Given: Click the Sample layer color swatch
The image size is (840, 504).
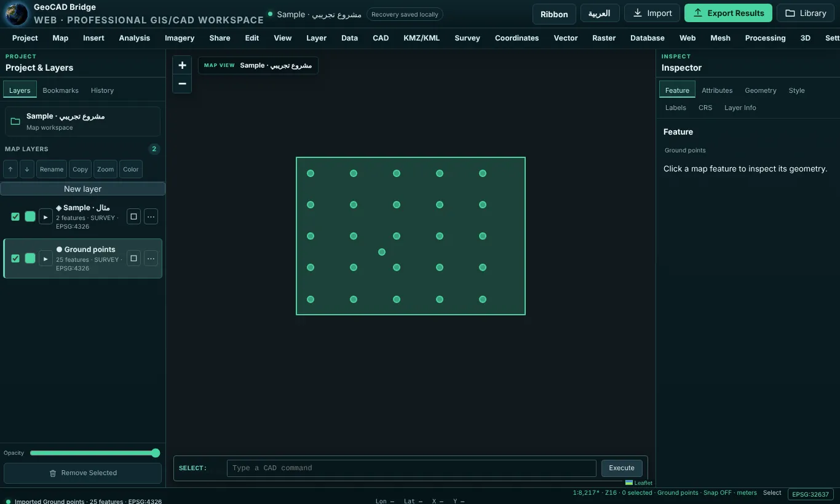Looking at the screenshot, I should (x=30, y=216).
